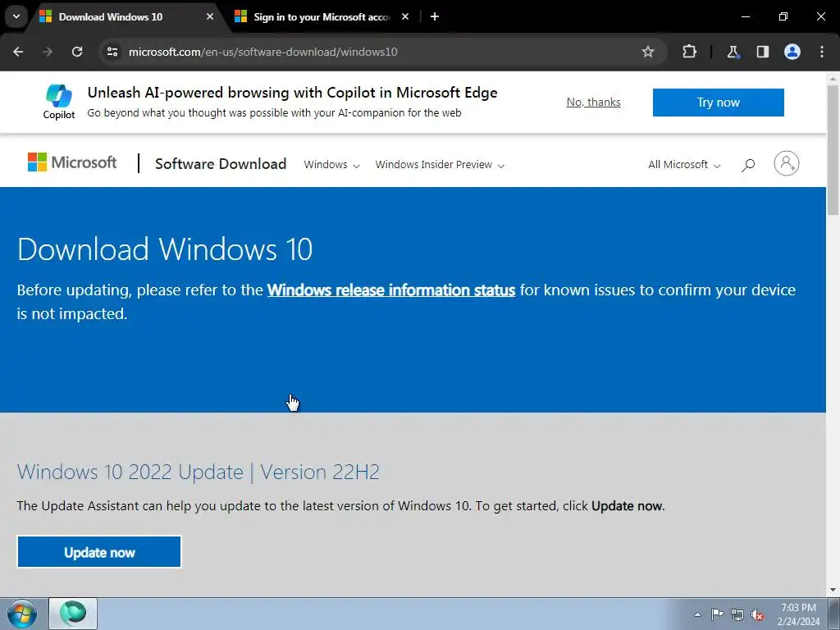Image resolution: width=840 pixels, height=630 pixels.
Task: Dismiss banner with No, thanks
Action: (594, 102)
